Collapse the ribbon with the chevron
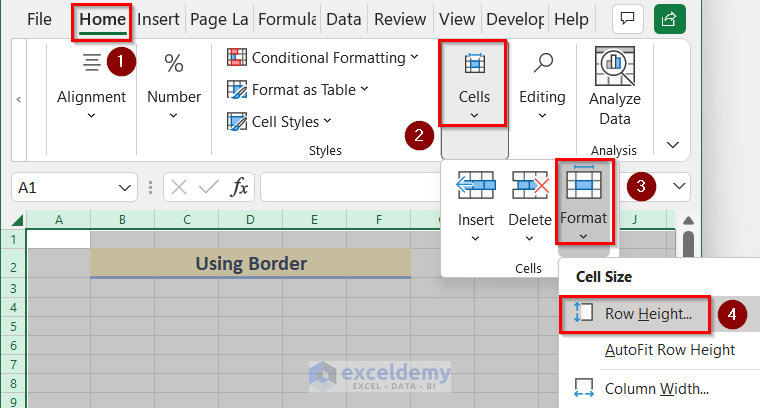This screenshot has height=408, width=760. (673, 145)
